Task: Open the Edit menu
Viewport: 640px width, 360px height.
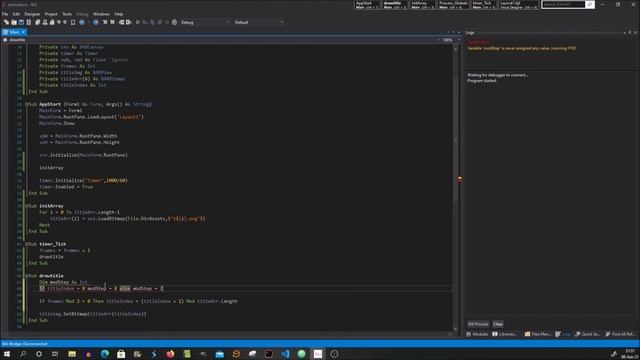Action: (x=16, y=14)
